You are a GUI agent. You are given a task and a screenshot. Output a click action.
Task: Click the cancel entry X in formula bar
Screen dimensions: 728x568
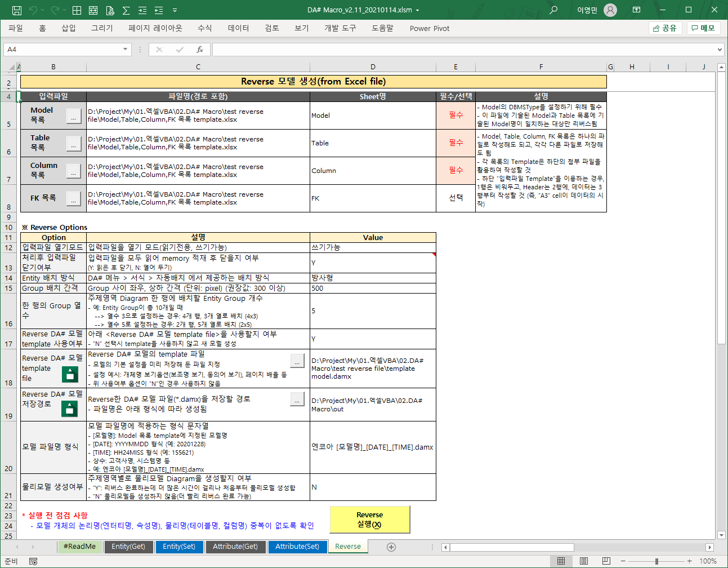(159, 50)
